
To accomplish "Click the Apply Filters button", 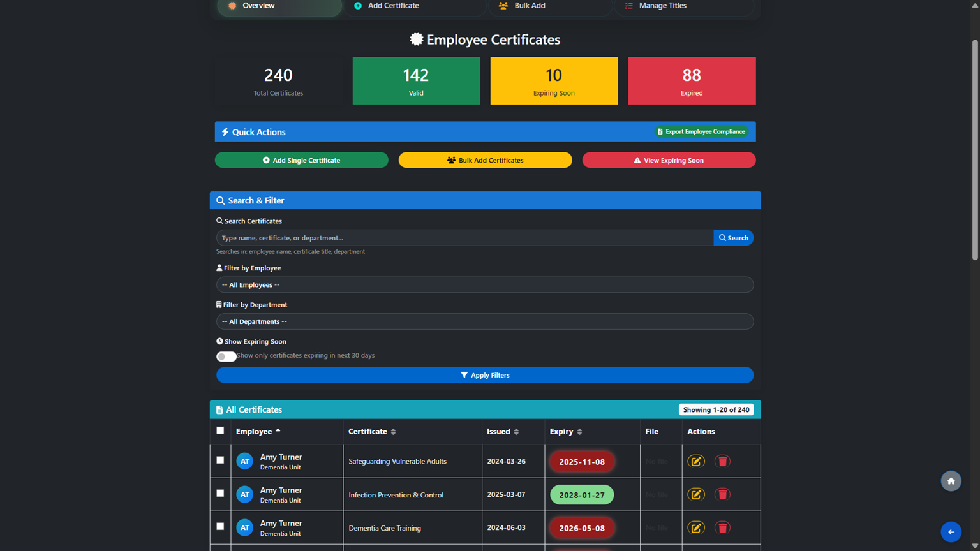I will tap(485, 375).
